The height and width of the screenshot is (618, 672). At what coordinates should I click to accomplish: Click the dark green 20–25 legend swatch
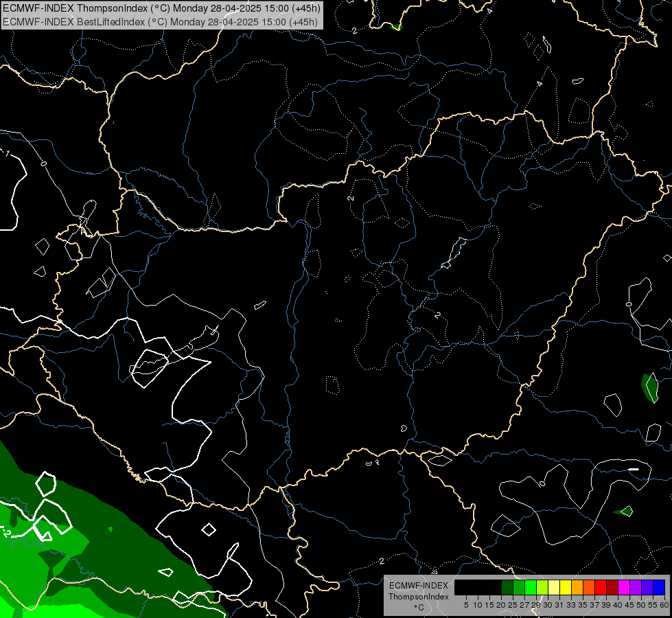[x=507, y=587]
